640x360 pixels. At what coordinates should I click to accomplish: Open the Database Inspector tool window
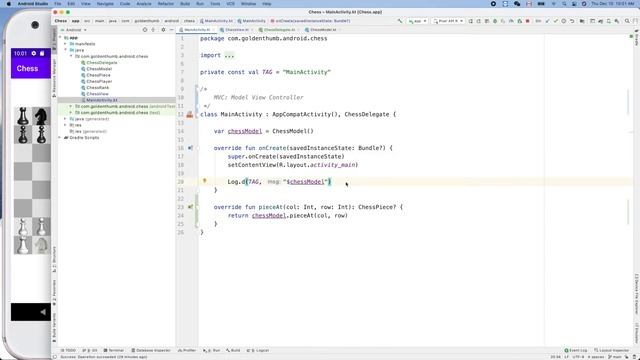(151, 350)
